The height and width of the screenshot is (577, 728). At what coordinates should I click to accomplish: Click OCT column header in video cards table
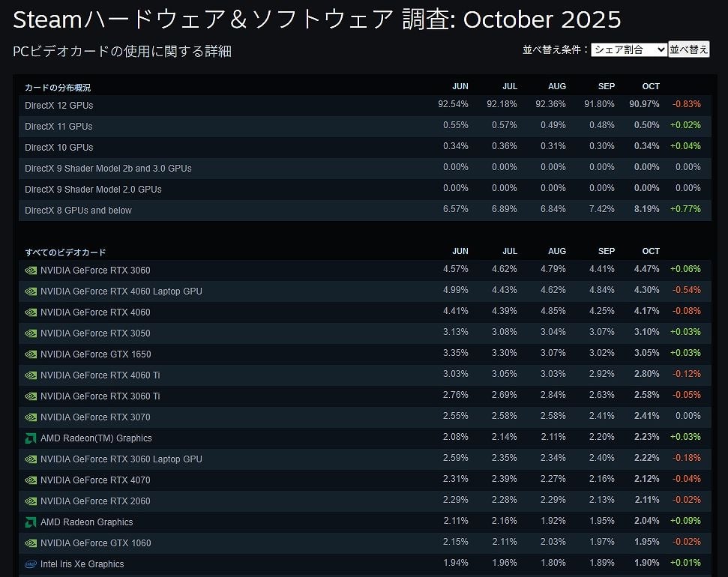(651, 252)
